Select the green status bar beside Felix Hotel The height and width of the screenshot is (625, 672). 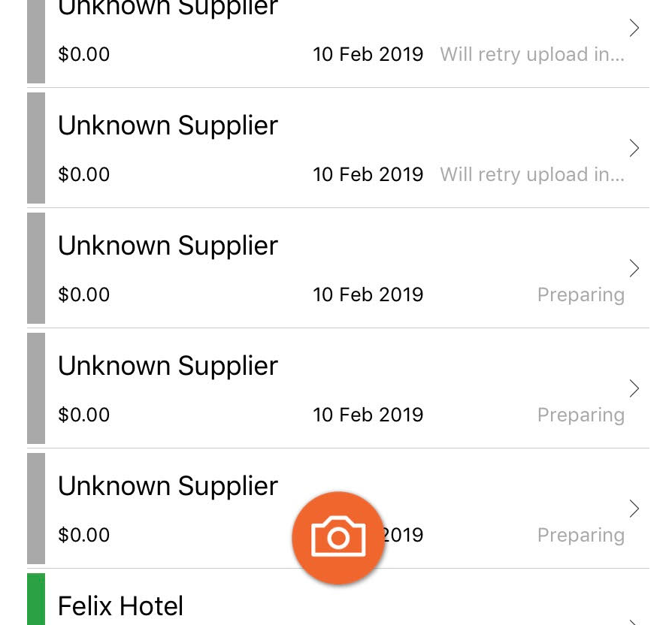click(36, 599)
